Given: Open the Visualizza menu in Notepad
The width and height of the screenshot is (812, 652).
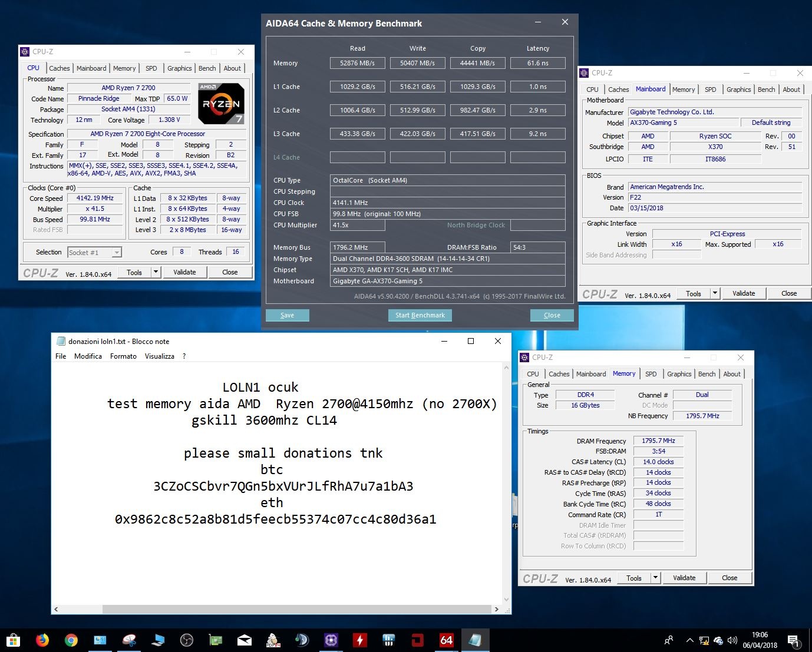Looking at the screenshot, I should click(160, 356).
